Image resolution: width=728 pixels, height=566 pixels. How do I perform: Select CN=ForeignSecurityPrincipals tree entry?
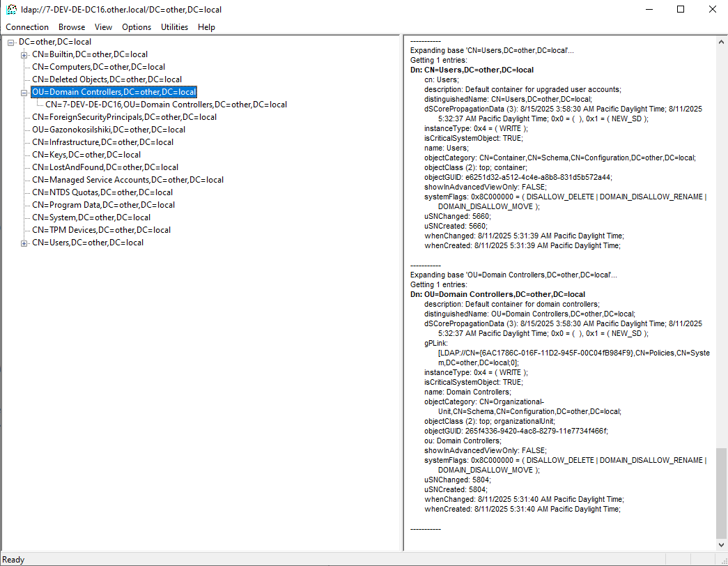(124, 117)
